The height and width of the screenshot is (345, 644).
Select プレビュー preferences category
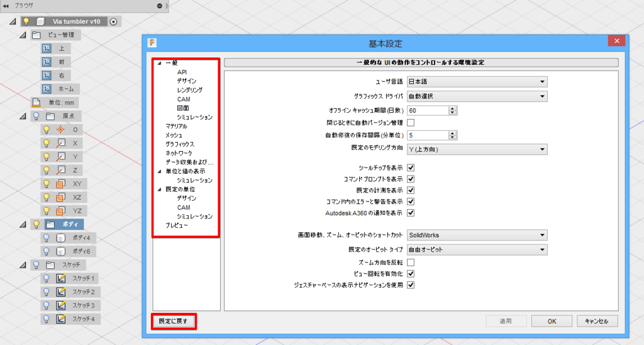pos(177,225)
